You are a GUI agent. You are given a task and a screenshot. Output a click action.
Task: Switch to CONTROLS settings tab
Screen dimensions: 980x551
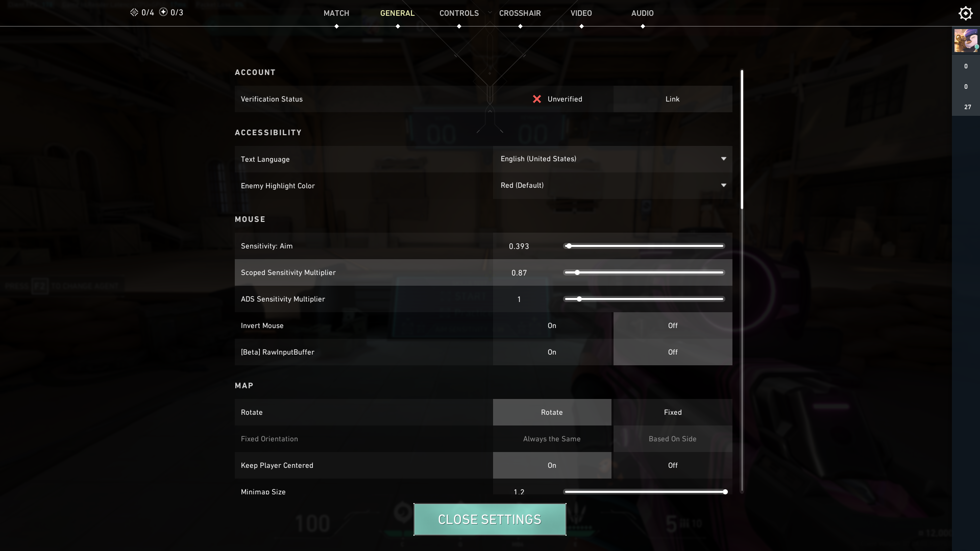(x=458, y=13)
